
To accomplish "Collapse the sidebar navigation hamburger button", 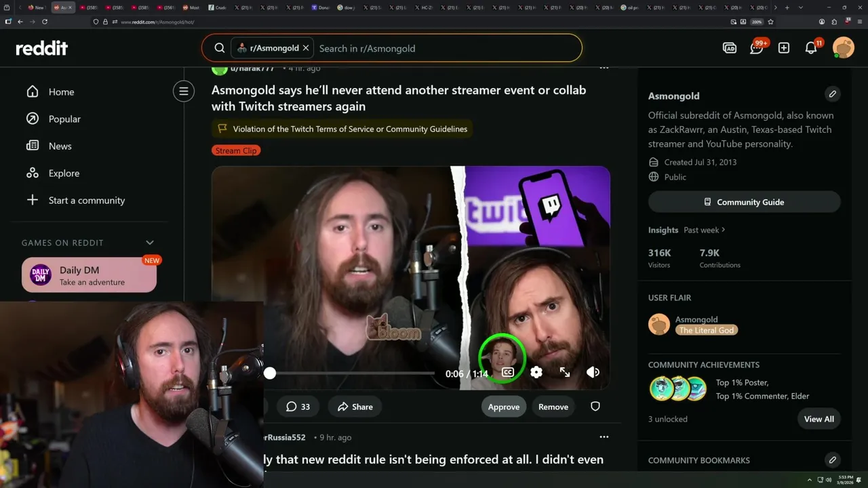I will point(184,91).
